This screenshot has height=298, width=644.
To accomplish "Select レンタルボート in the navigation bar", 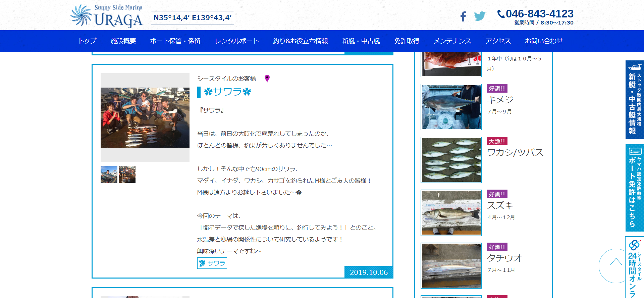I will point(237,41).
